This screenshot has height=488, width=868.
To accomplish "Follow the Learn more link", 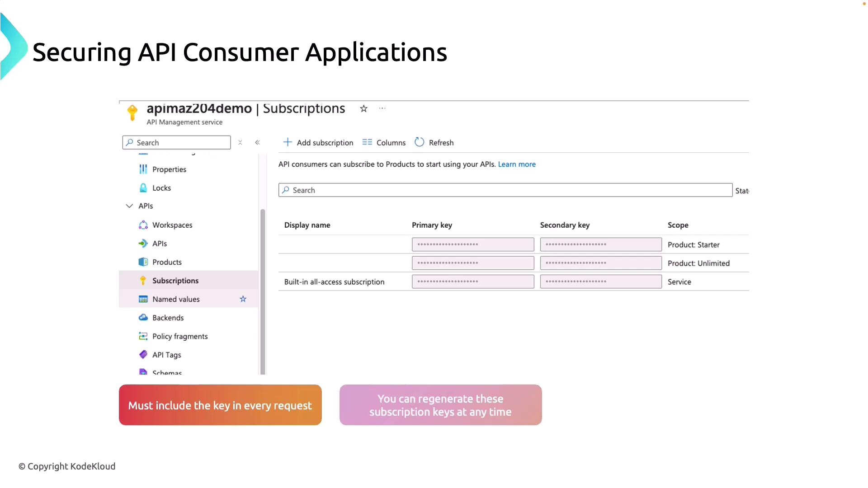I will 517,164.
